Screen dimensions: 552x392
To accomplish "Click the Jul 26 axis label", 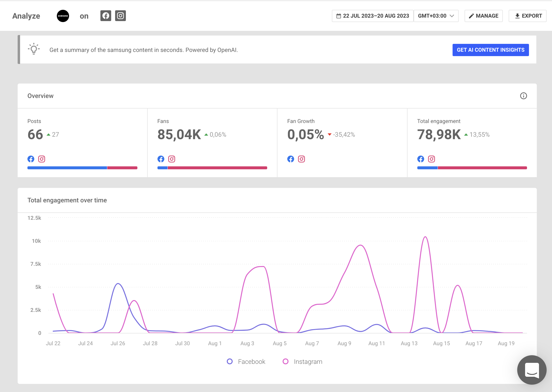I will pyautogui.click(x=118, y=343).
